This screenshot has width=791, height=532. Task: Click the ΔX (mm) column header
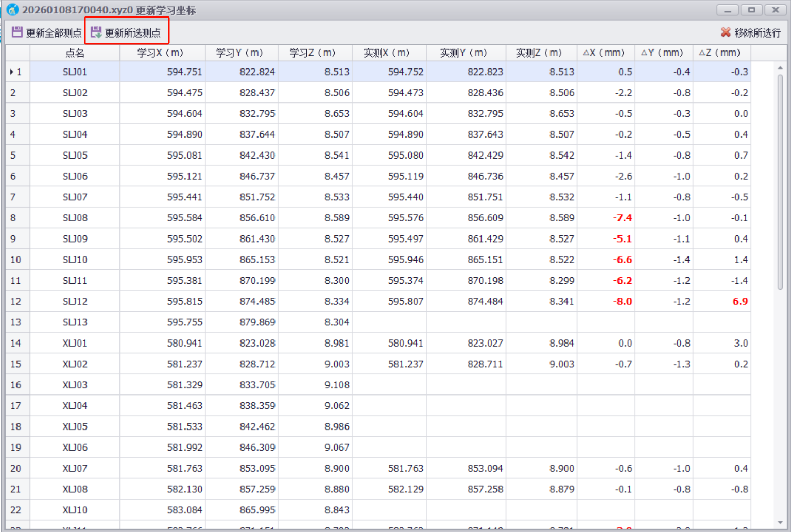point(605,53)
